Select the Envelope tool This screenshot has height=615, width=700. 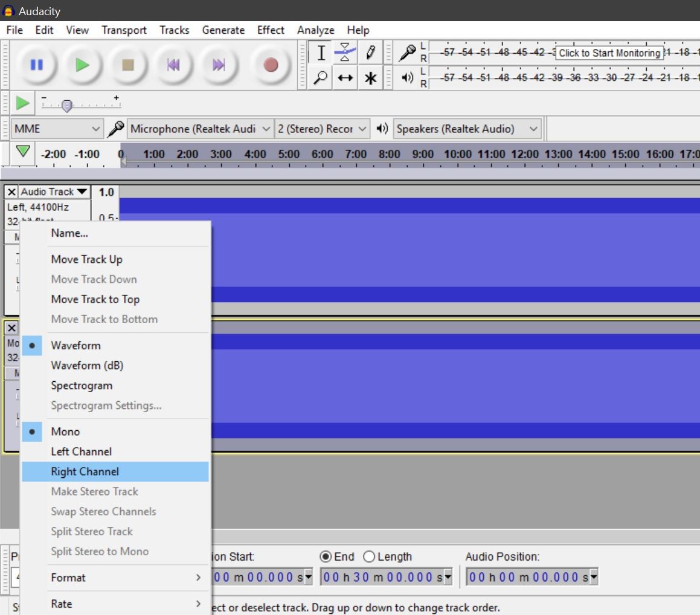344,53
